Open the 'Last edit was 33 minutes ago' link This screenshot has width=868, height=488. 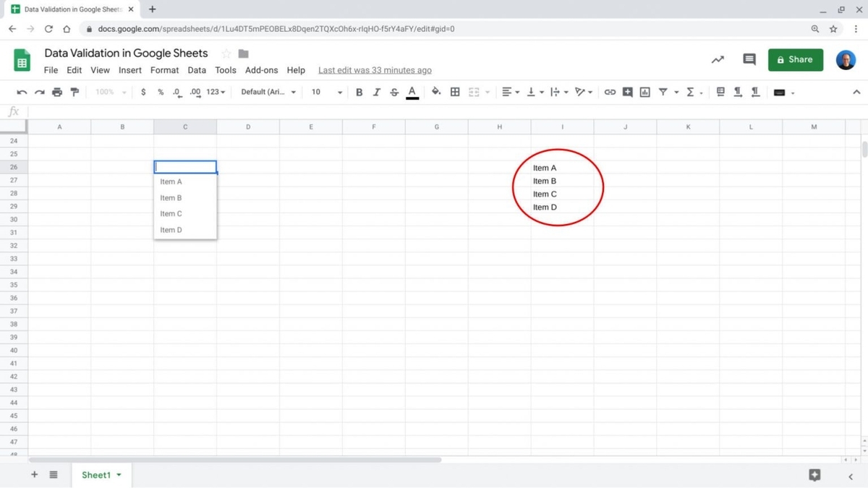(x=375, y=70)
